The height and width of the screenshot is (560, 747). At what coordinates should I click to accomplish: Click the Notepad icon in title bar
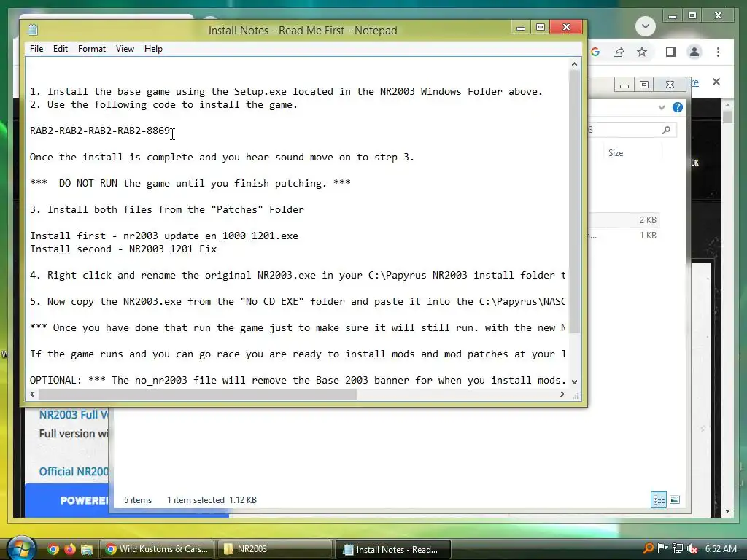coord(33,30)
